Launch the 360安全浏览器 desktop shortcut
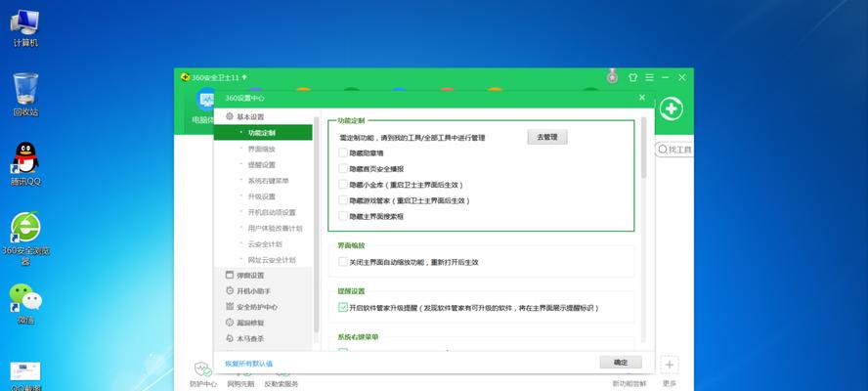The image size is (868, 391). [25, 239]
